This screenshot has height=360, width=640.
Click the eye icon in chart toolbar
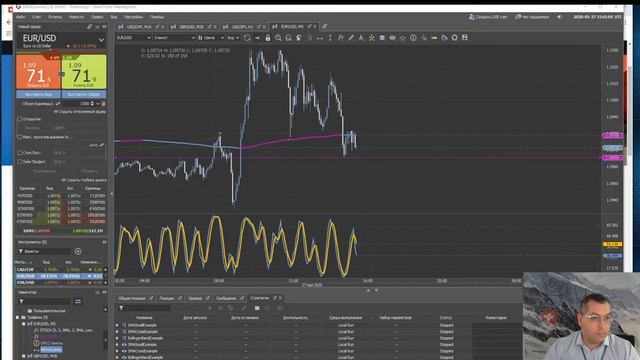(392, 38)
